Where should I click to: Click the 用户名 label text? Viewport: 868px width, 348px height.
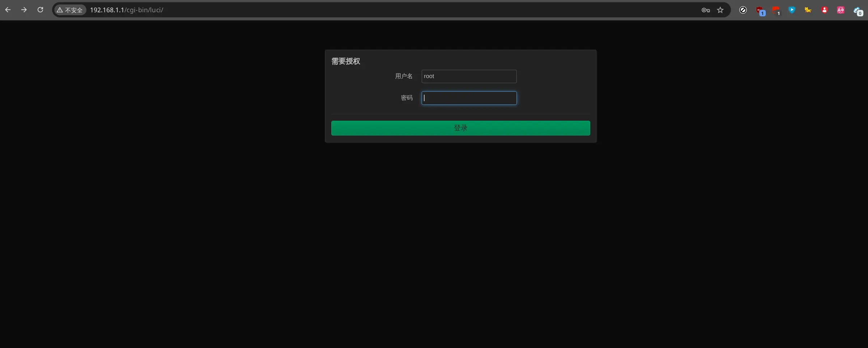(x=404, y=76)
